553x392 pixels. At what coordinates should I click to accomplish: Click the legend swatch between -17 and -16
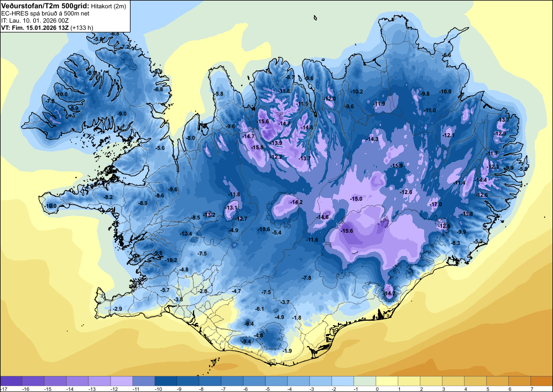[11, 381]
